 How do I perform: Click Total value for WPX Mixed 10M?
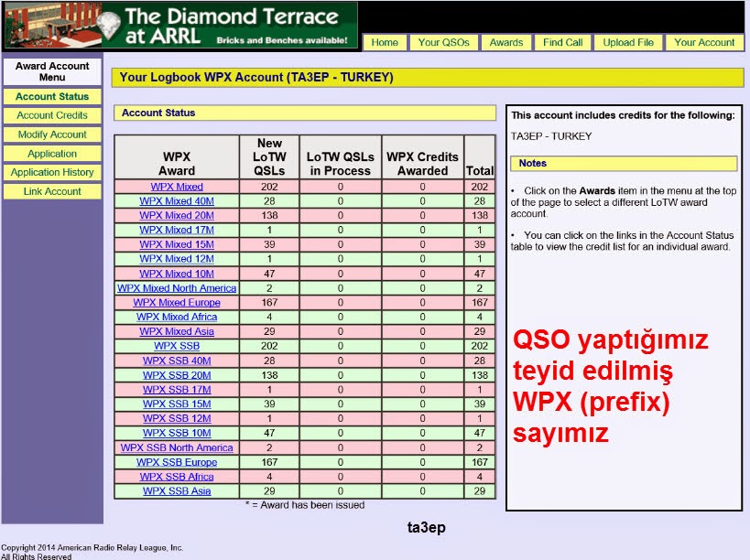pyautogui.click(x=480, y=274)
